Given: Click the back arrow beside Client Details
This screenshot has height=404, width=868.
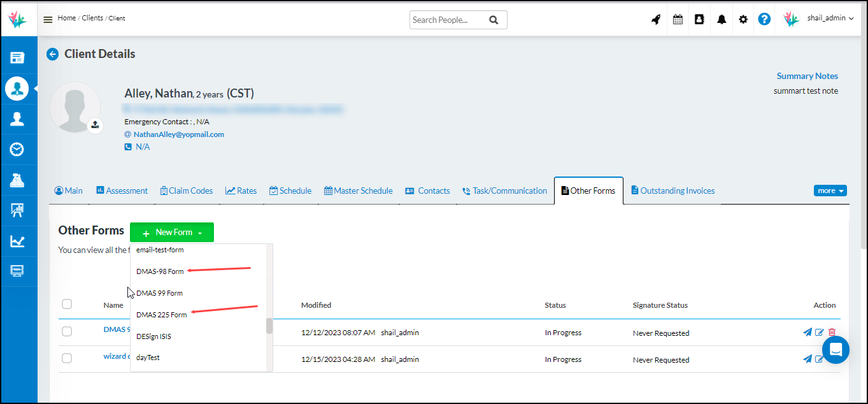Looking at the screenshot, I should [53, 54].
